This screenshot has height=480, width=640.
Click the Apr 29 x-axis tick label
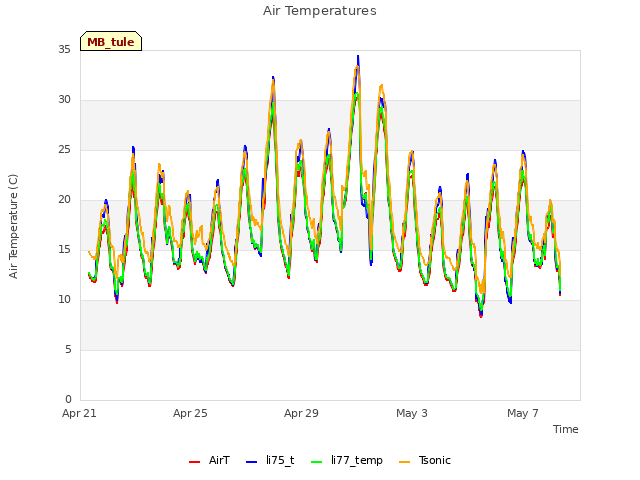[301, 413]
